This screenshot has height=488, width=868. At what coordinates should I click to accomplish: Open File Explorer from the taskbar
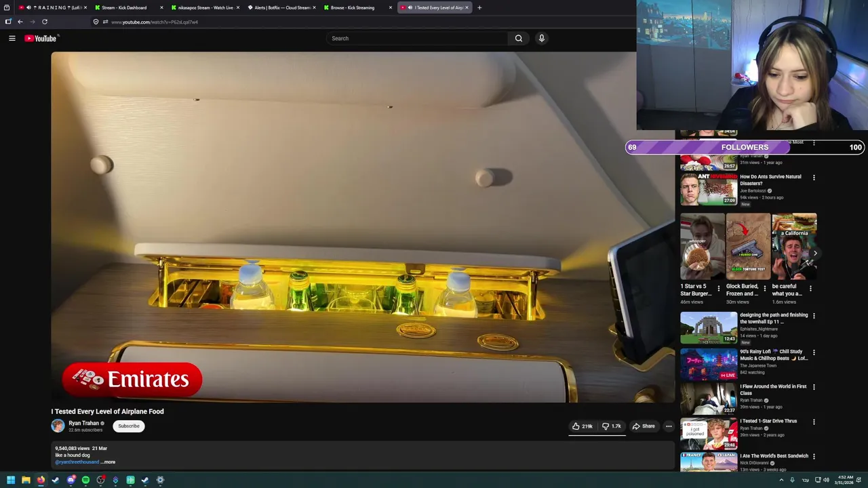click(x=26, y=481)
